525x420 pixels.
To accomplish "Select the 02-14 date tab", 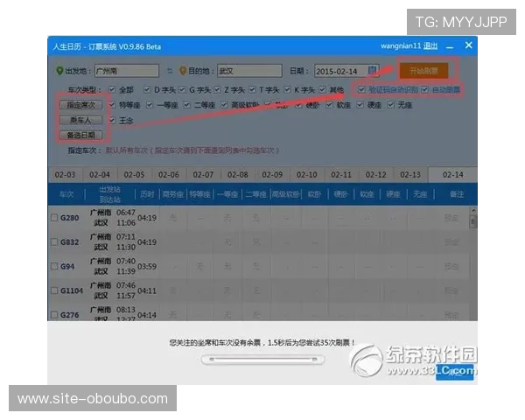I will tap(452, 174).
